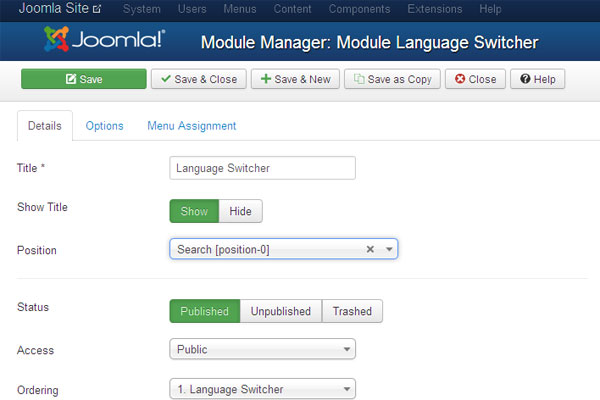Click the Access label
Screen dimensions: 600x400
(36, 350)
